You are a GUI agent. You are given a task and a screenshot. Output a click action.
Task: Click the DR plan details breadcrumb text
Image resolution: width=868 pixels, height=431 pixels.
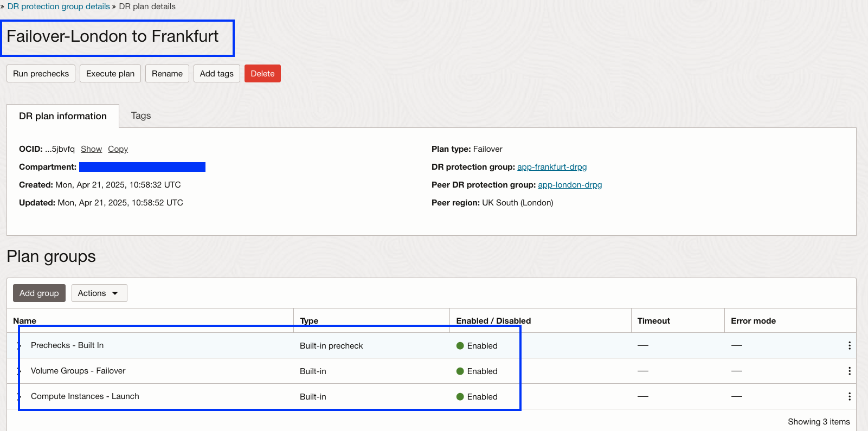pos(147,7)
